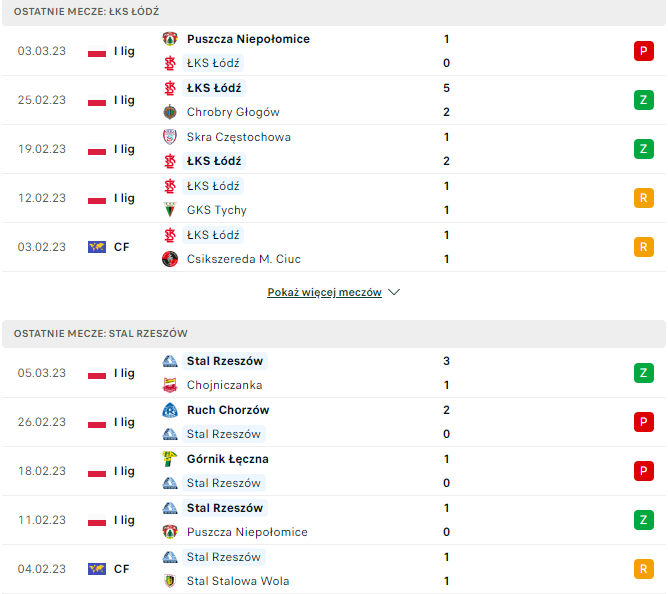Select the Skra Częstochowa team name

point(238,137)
